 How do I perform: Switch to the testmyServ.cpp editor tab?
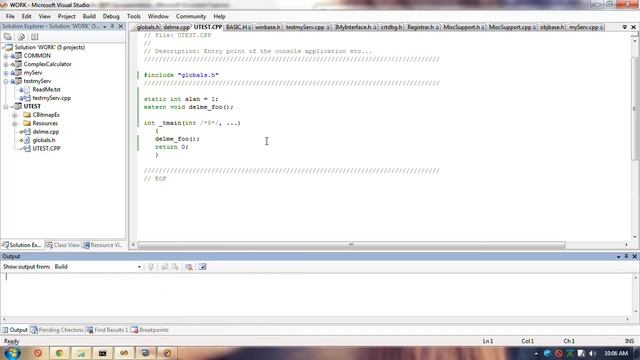click(x=307, y=27)
